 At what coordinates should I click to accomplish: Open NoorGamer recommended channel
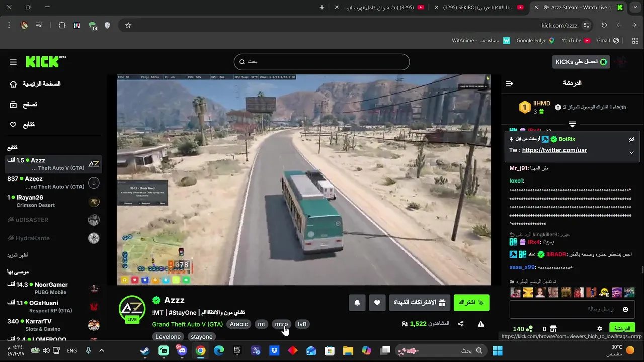coord(53,288)
